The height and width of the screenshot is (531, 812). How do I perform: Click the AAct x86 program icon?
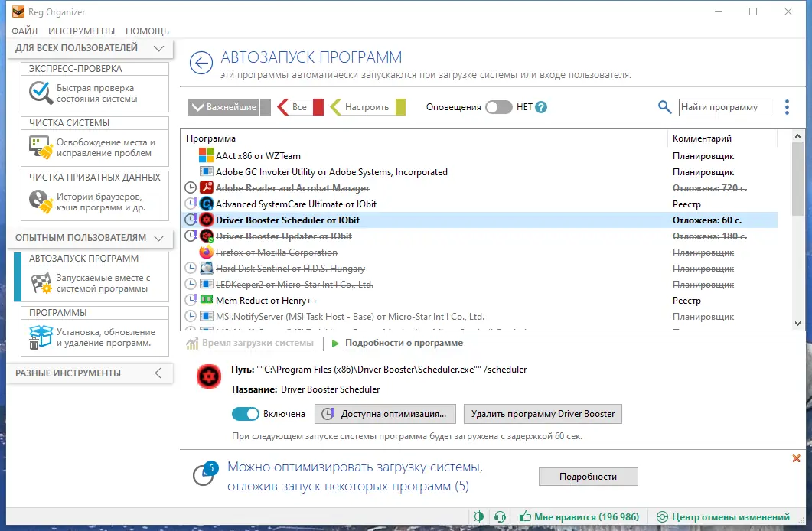[x=206, y=155]
